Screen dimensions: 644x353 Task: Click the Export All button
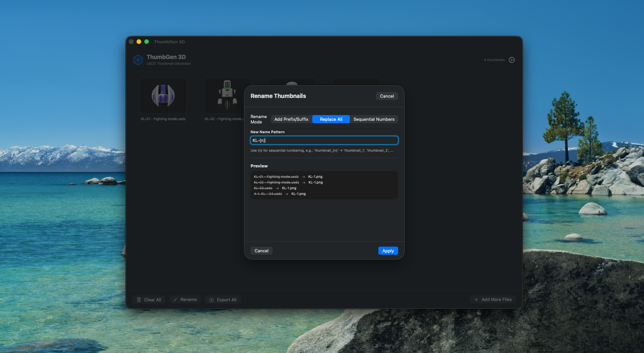pyautogui.click(x=222, y=299)
